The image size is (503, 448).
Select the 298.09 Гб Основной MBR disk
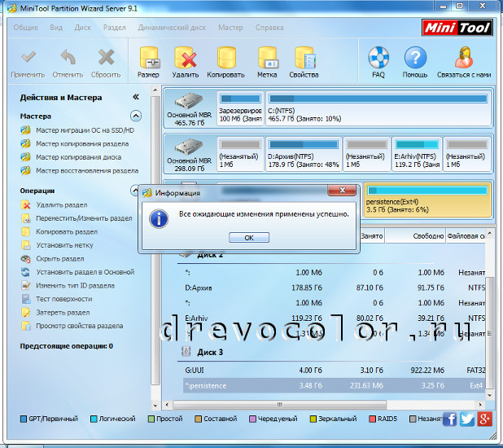pyautogui.click(x=190, y=154)
